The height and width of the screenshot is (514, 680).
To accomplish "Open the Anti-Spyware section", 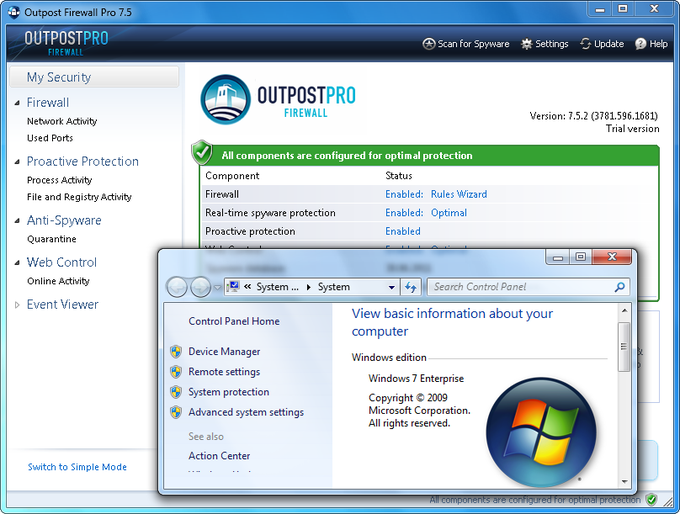I will [64, 220].
